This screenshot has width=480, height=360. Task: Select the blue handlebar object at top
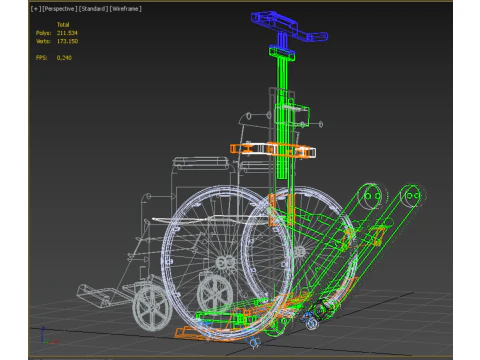[289, 26]
